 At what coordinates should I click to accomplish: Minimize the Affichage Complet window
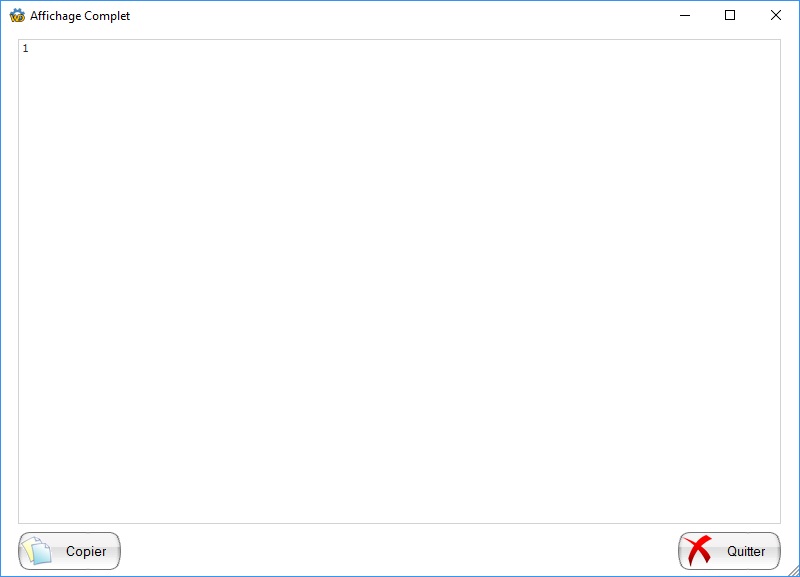click(x=685, y=16)
